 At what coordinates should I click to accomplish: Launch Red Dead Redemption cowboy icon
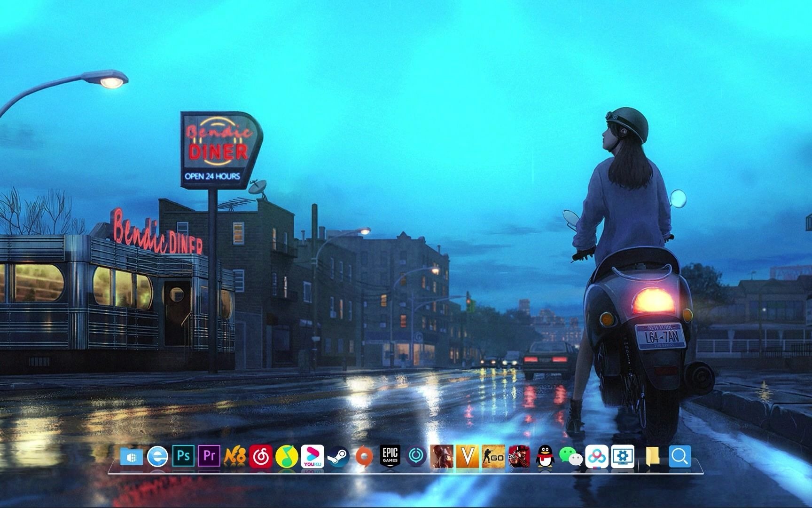coord(519,456)
